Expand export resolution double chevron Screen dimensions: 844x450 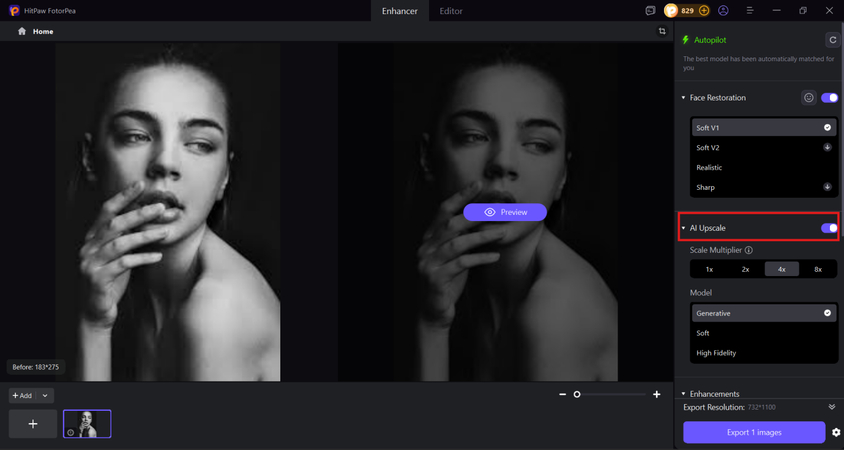[x=832, y=407]
